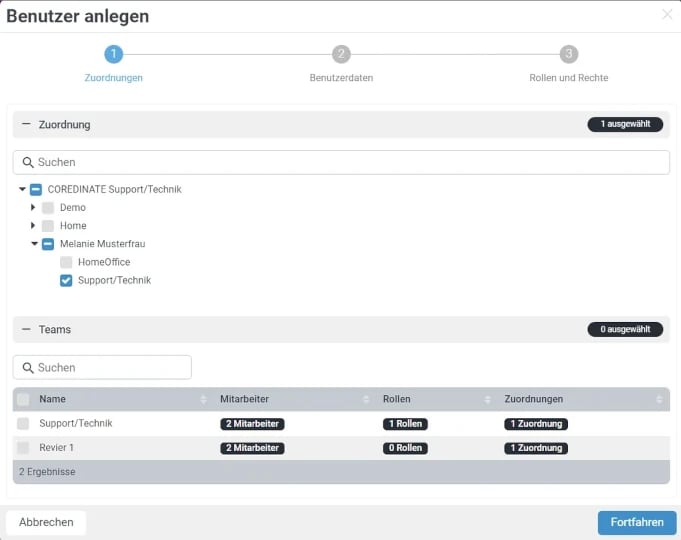This screenshot has height=540, width=681.
Task: Collapse Melanie Musterfrau tree node
Action: coord(34,244)
